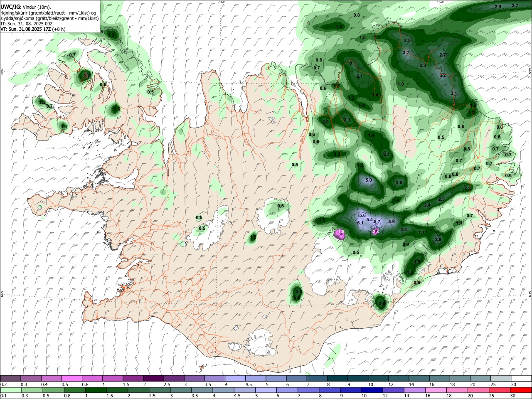Click the 'slydda/snjókoma' legend description line
The image size is (532, 399).
49,18
